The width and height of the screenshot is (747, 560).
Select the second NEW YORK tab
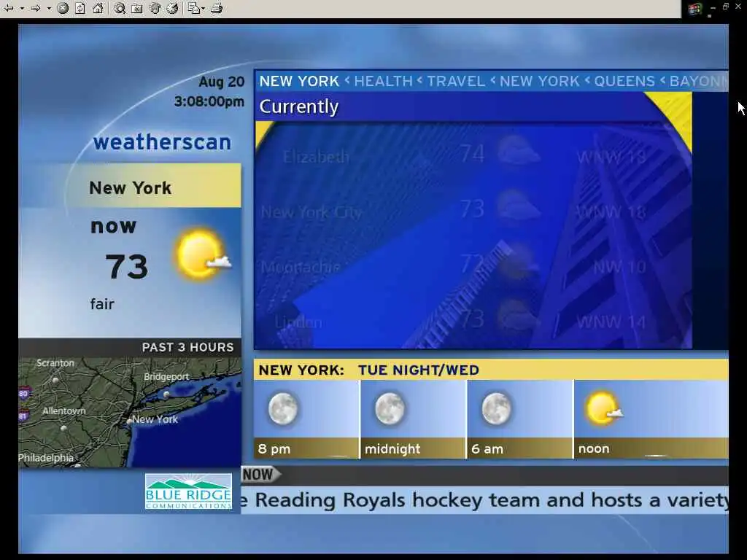tap(539, 82)
